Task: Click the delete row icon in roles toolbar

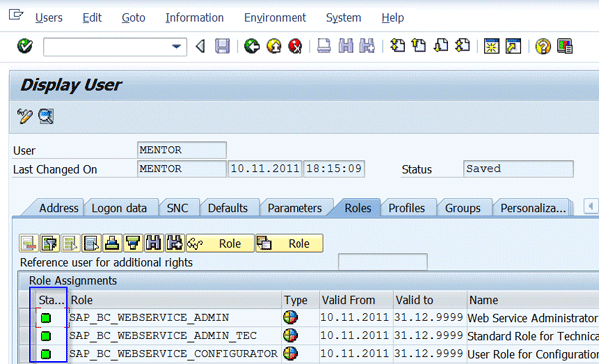Action: coord(29,243)
